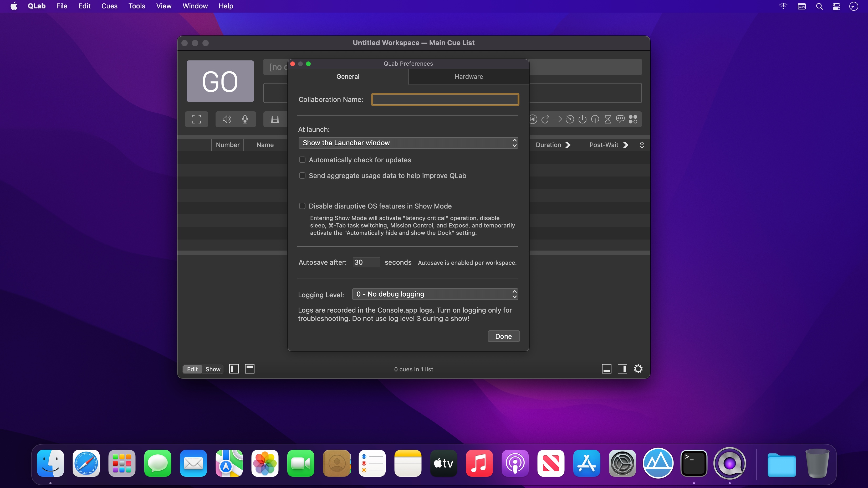
Task: Click the left panel toggle icon
Action: [234, 368]
